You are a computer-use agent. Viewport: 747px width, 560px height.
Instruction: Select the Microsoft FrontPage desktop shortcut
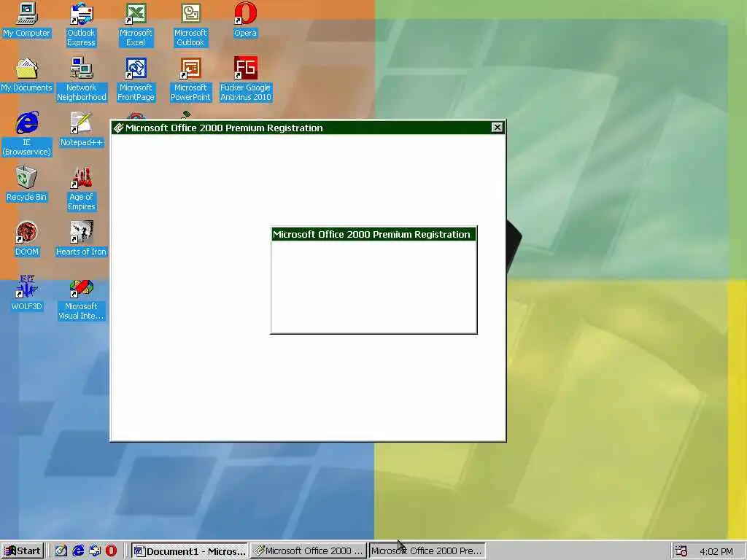pyautogui.click(x=136, y=79)
